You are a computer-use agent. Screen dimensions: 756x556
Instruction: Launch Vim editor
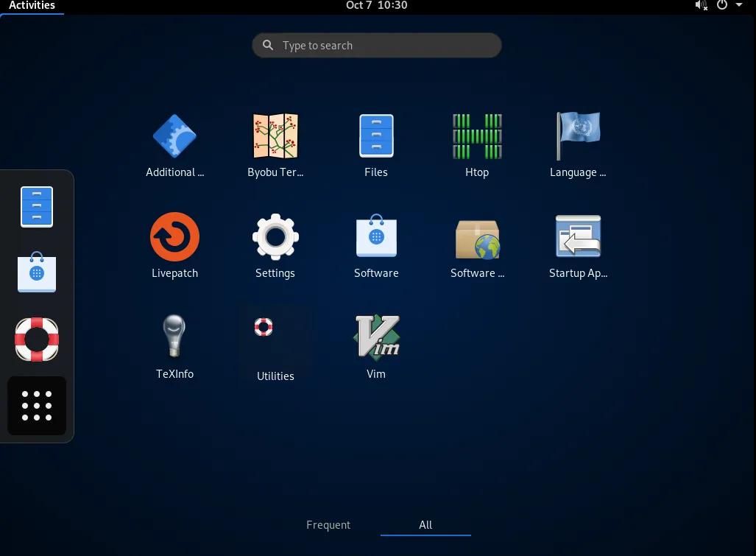(376, 337)
